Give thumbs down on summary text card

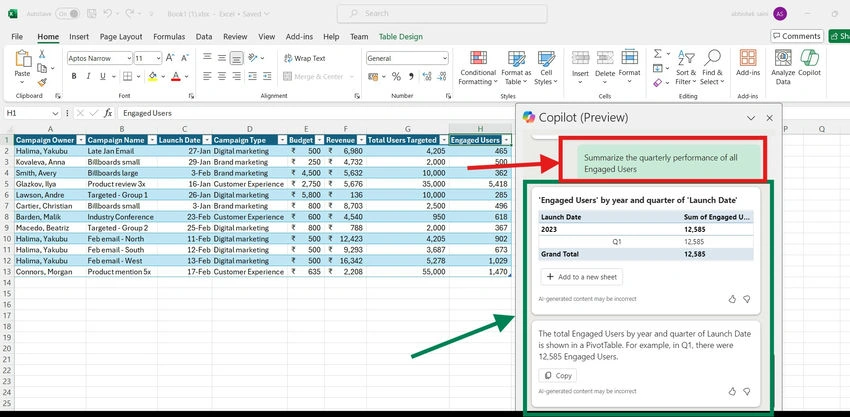click(x=746, y=391)
